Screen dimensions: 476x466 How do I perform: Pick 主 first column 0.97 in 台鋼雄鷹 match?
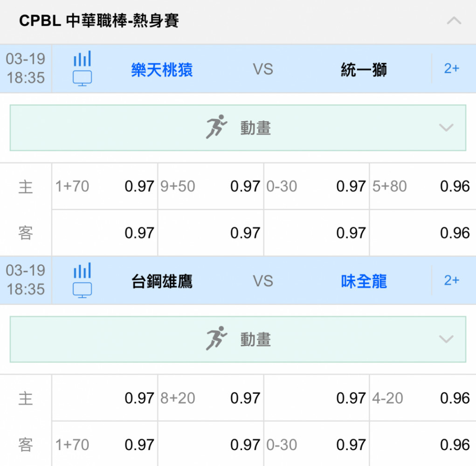105,398
